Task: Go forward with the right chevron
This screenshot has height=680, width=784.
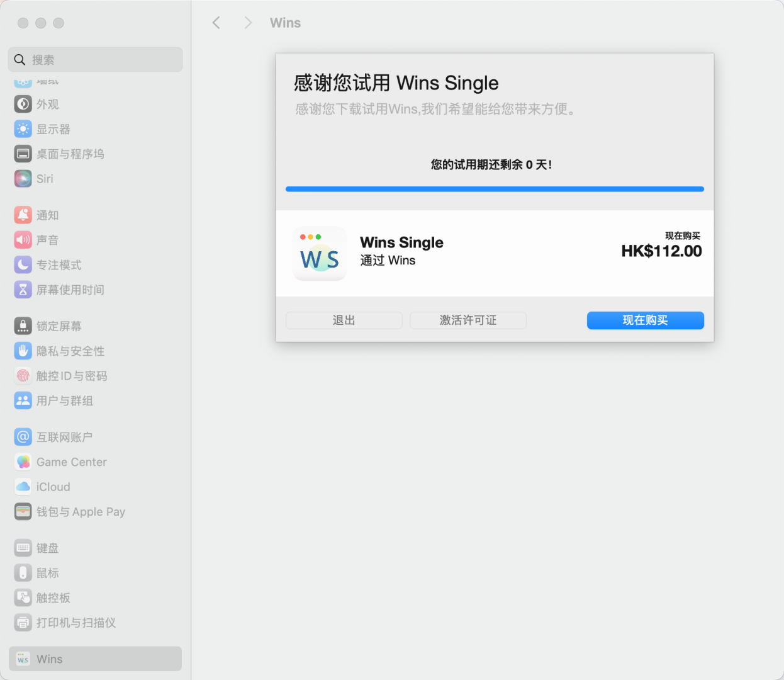Action: click(248, 23)
